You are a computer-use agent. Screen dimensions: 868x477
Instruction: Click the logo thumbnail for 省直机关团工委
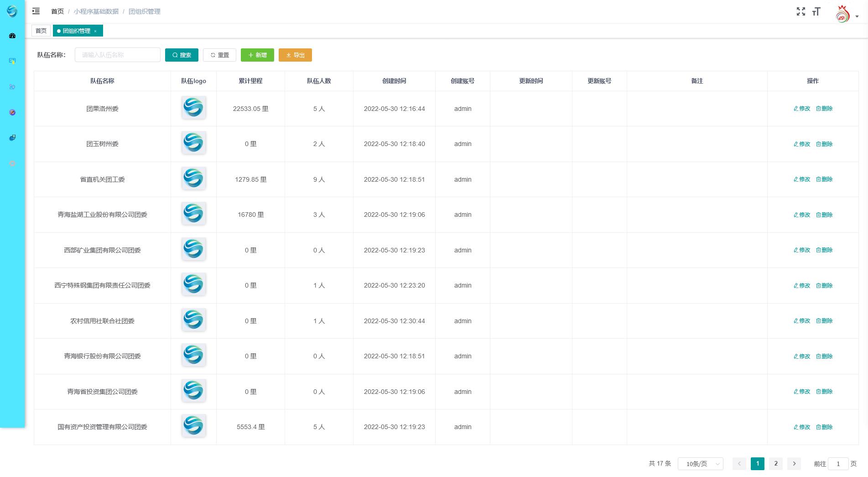(x=193, y=178)
